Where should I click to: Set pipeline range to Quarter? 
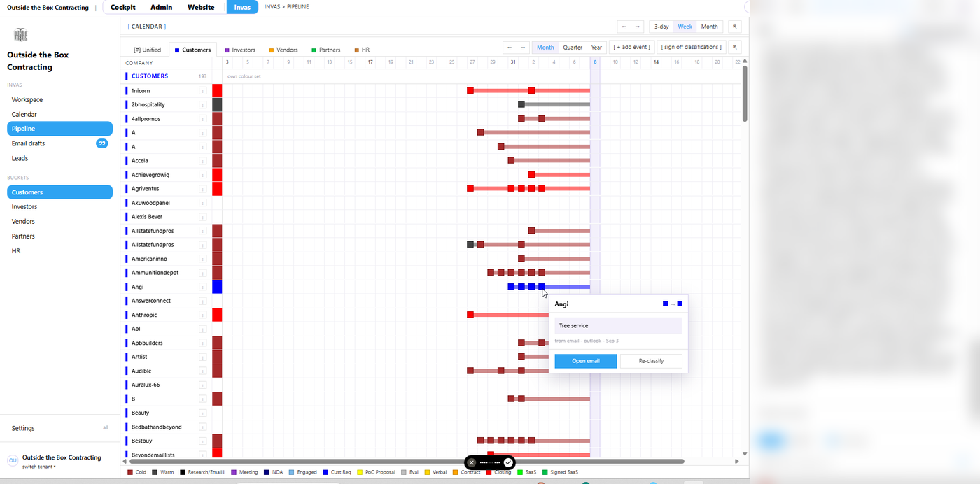pos(573,48)
